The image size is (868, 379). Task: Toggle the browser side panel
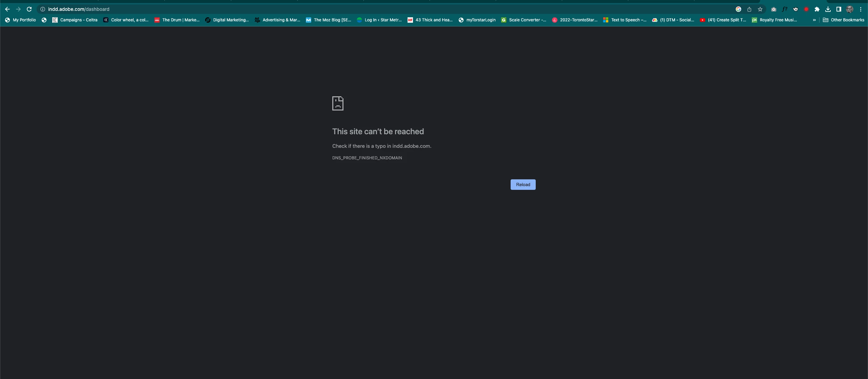click(x=839, y=9)
